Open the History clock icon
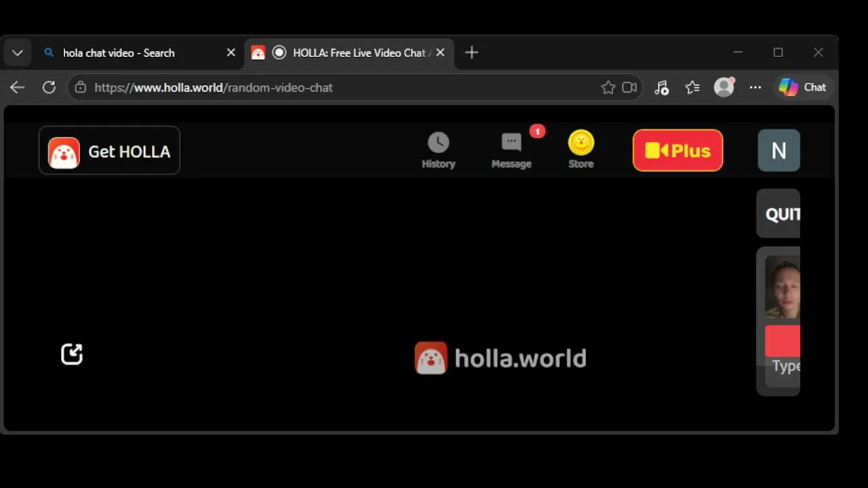This screenshot has width=868, height=488. pos(438,150)
